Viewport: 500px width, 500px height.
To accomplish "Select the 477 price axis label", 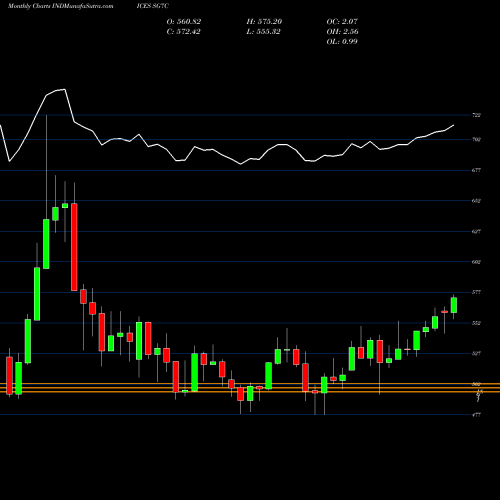I will point(476,415).
